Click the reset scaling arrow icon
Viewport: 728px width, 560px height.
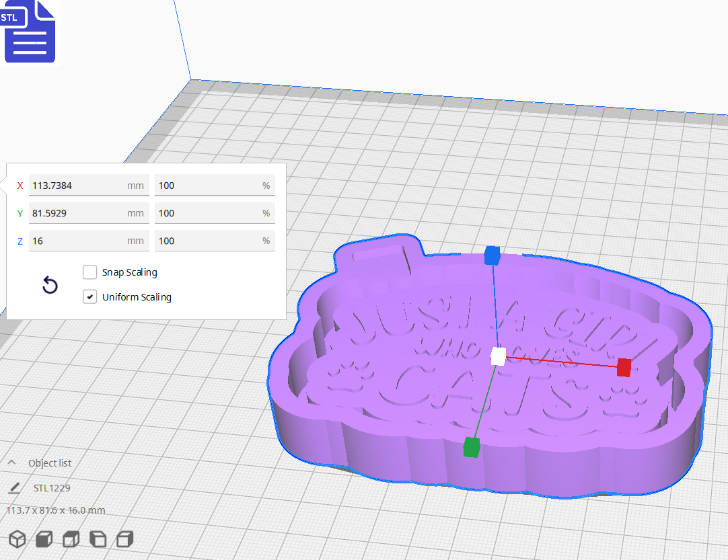[50, 285]
